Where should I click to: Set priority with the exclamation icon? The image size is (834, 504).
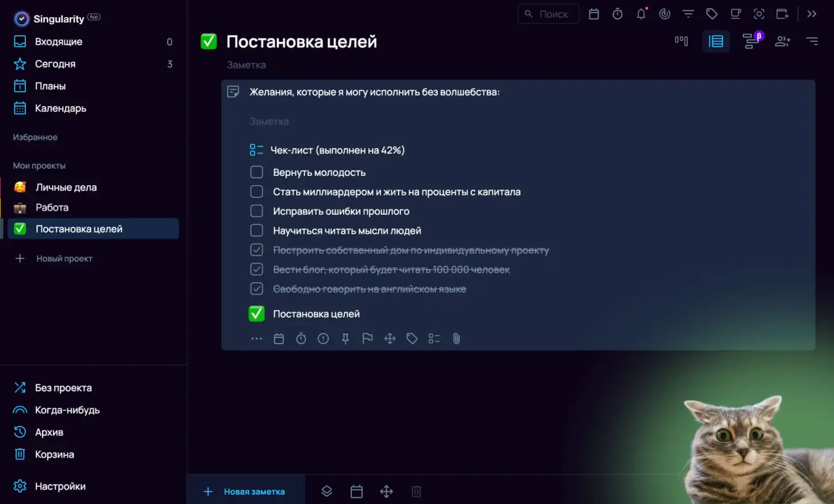(323, 339)
